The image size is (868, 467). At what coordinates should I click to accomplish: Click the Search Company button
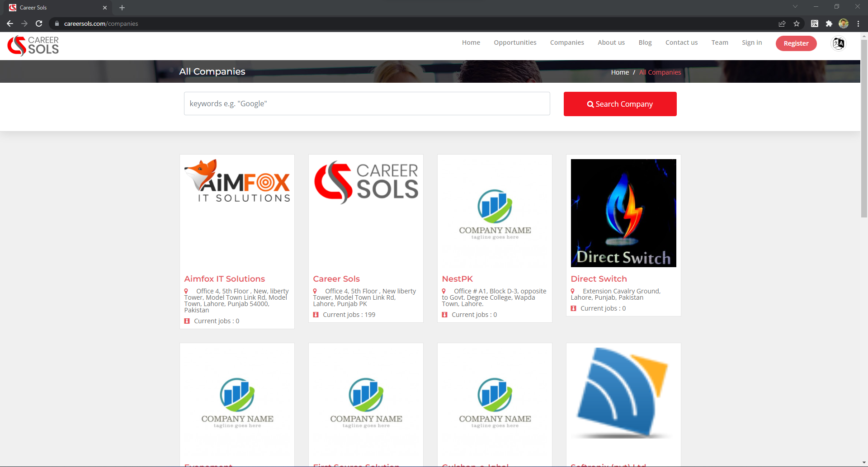pyautogui.click(x=620, y=104)
